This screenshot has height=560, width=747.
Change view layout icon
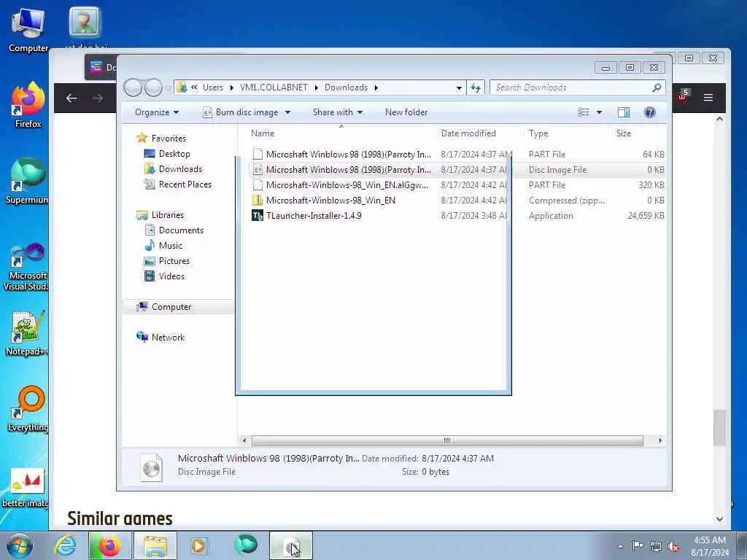583,112
